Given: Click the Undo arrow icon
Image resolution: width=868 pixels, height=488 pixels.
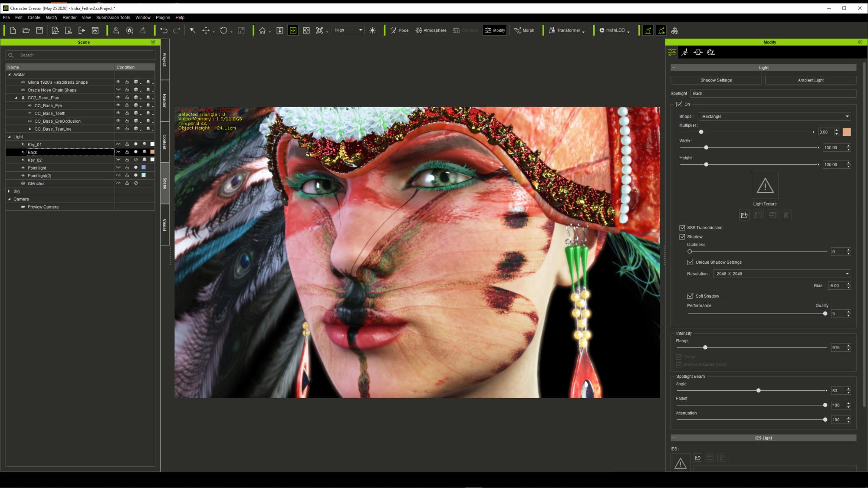Looking at the screenshot, I should 164,30.
